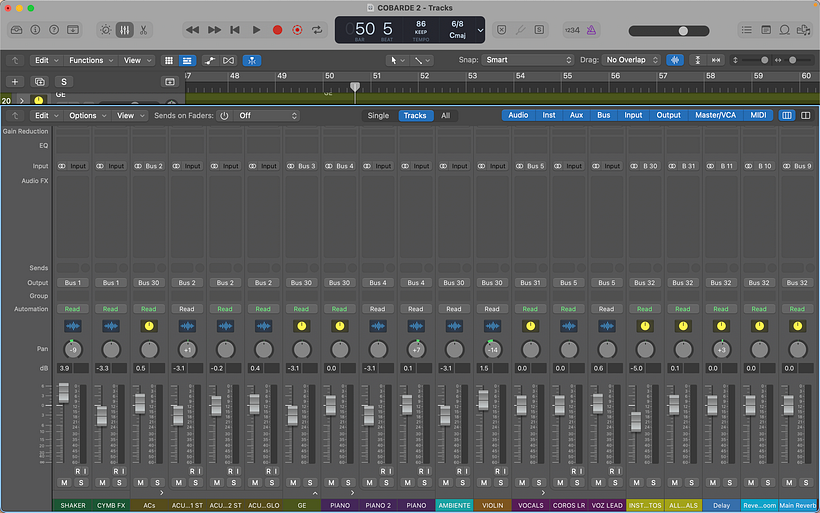Viewport: 820px width, 513px height.
Task: Toggle the Aux channel filter
Action: click(576, 115)
